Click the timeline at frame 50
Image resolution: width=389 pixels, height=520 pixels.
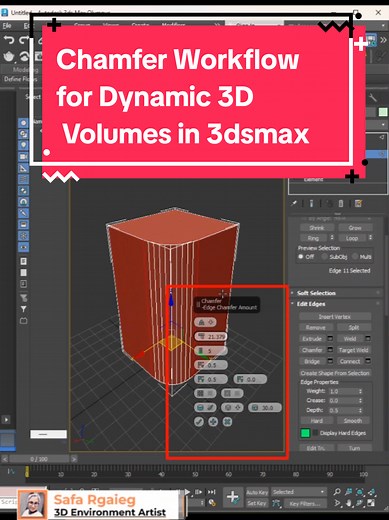point(195,474)
